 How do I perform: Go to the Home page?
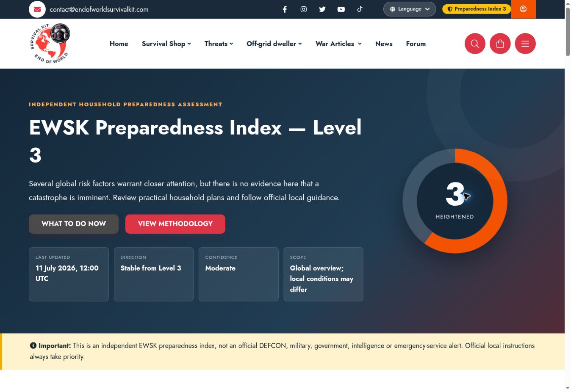tap(119, 44)
